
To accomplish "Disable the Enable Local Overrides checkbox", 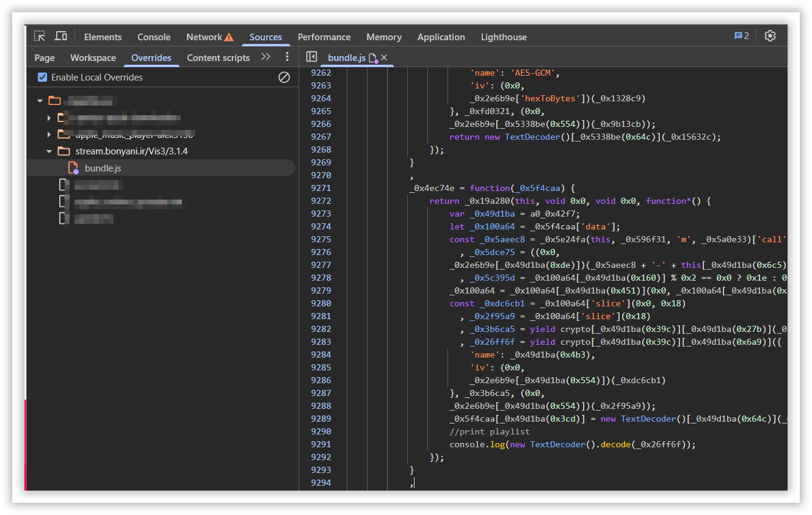I will point(42,77).
